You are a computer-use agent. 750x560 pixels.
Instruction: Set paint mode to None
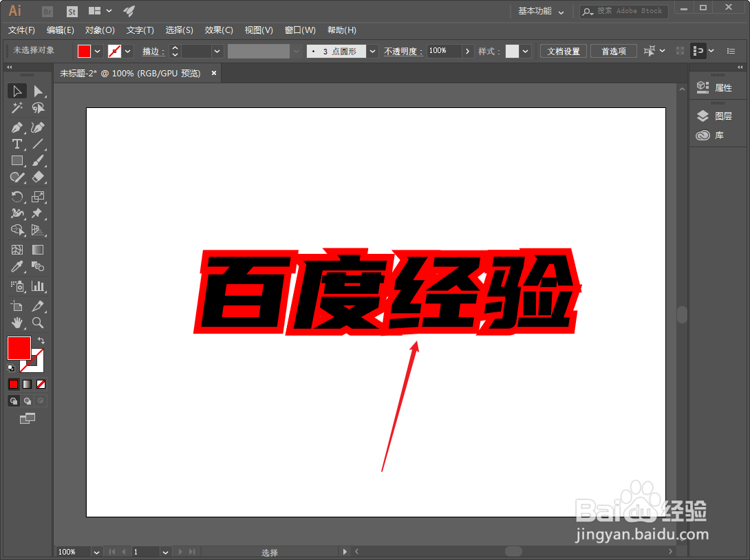click(41, 384)
